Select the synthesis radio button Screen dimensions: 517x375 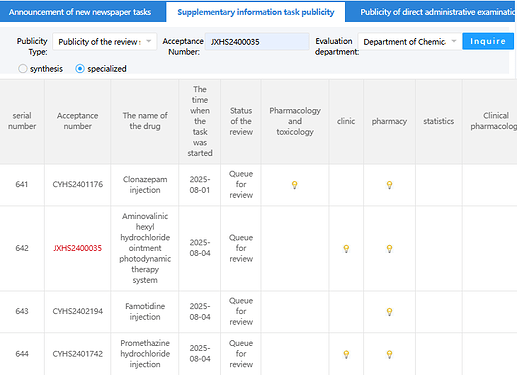click(23, 69)
